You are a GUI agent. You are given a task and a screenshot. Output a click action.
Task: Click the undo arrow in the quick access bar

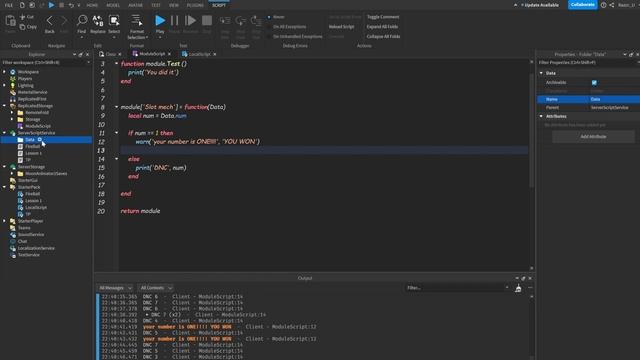(x=71, y=5)
